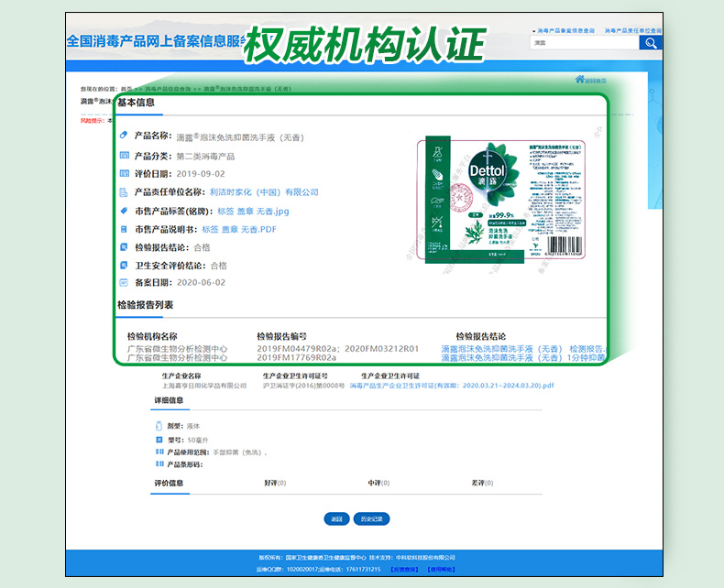This screenshot has height=588, width=724.
Task: Click the icon beside 评价日期
Action: coord(125,173)
